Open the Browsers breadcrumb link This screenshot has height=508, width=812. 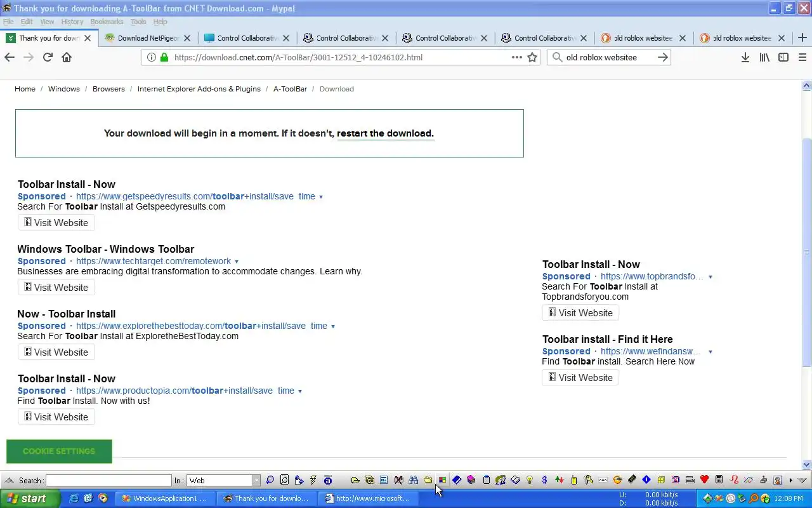coord(108,89)
